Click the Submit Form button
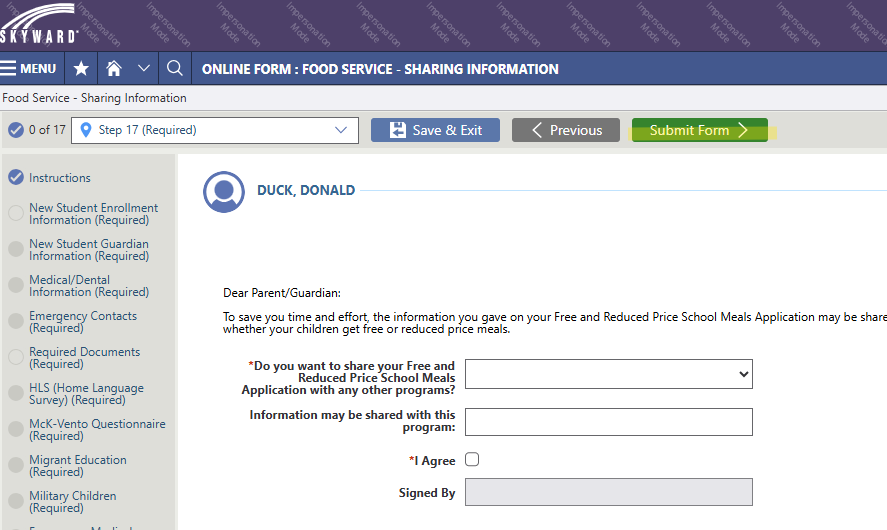The height and width of the screenshot is (530, 887). (699, 130)
